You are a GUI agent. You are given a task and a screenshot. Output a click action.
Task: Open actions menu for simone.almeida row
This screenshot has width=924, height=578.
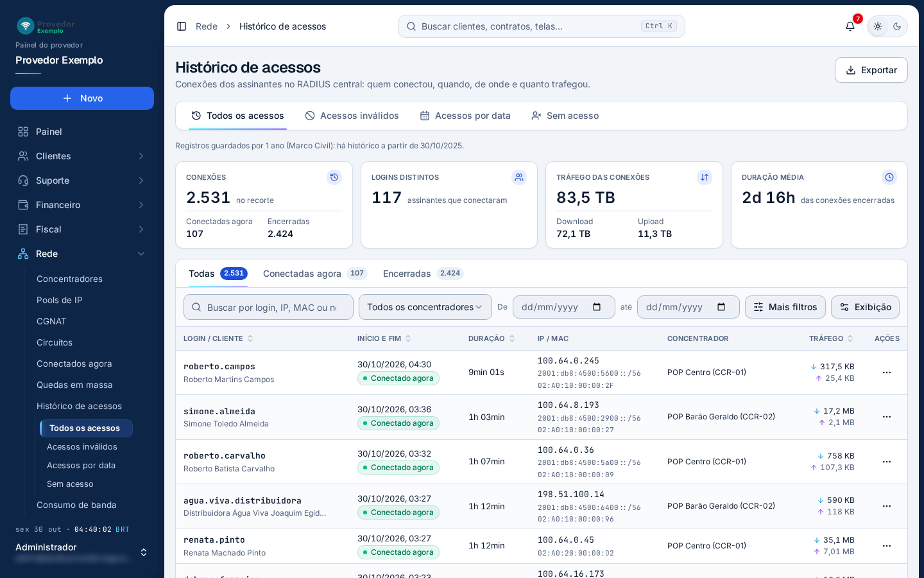click(887, 417)
